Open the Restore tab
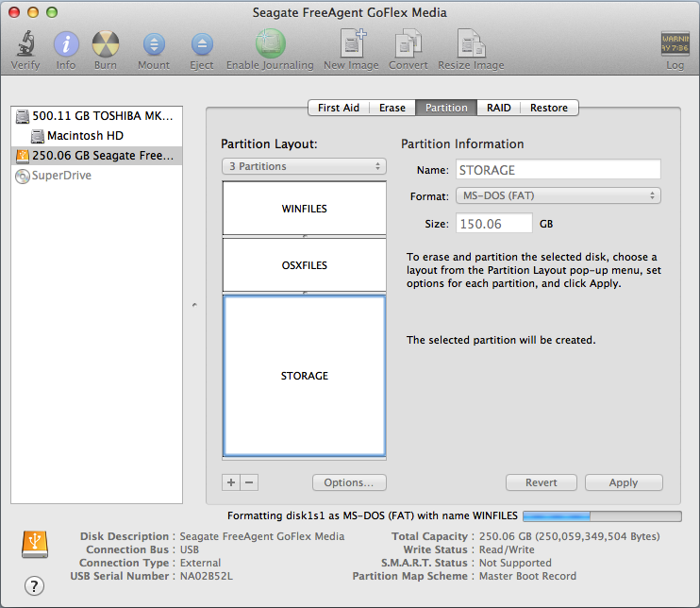The height and width of the screenshot is (608, 700). pyautogui.click(x=549, y=108)
